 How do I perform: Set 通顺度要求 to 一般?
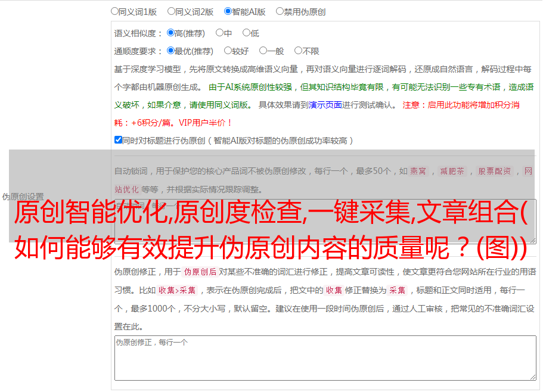pos(263,51)
